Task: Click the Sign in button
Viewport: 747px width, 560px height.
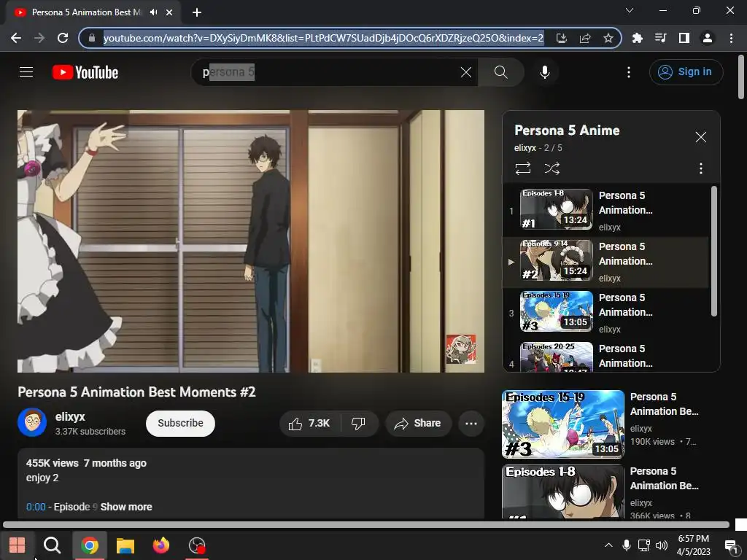Action: (686, 72)
